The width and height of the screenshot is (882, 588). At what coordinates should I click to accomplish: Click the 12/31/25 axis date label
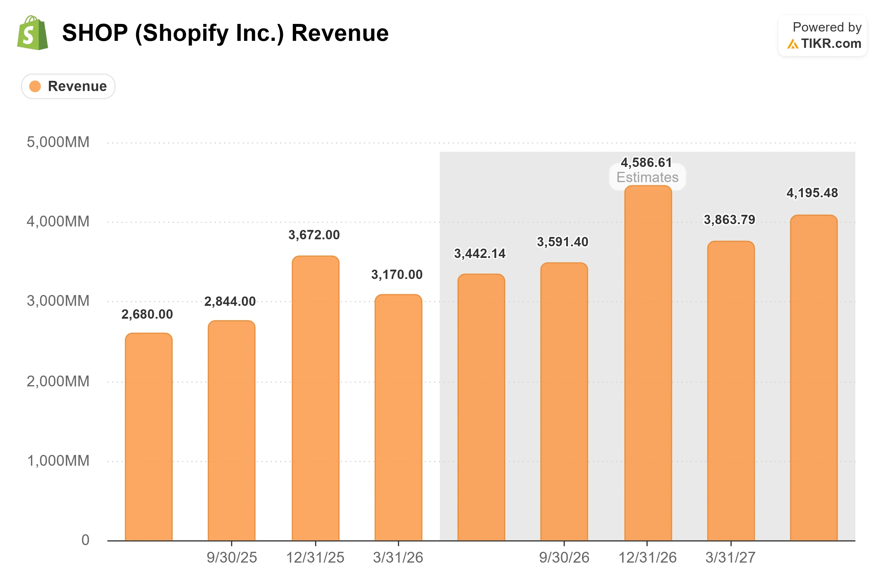tap(315, 558)
